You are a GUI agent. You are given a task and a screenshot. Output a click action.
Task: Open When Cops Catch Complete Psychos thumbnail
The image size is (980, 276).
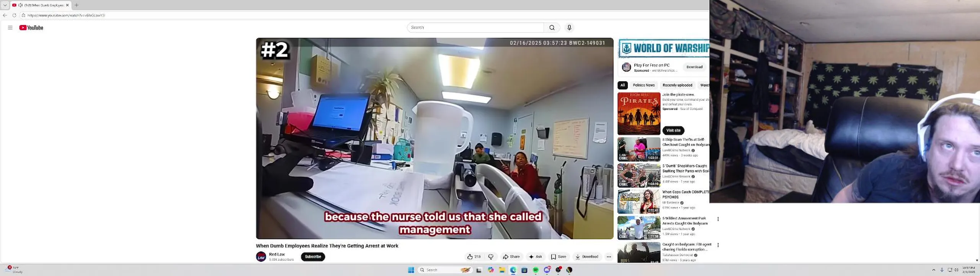point(639,202)
